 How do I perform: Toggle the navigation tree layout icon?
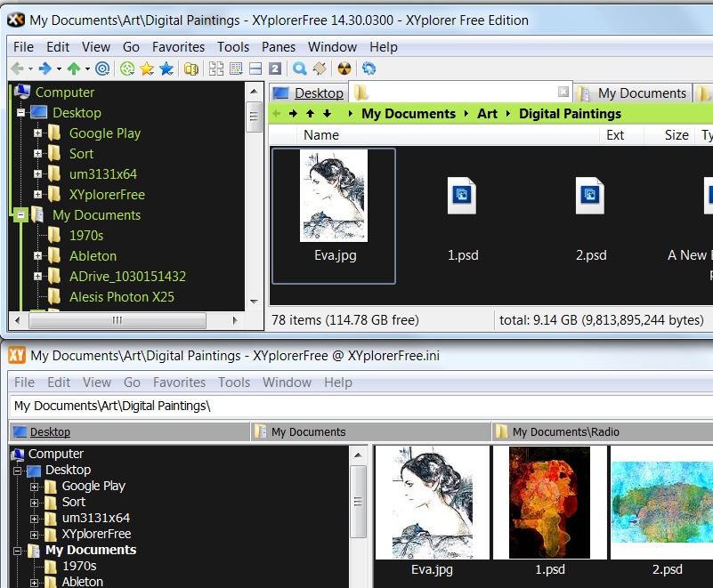click(x=216, y=68)
